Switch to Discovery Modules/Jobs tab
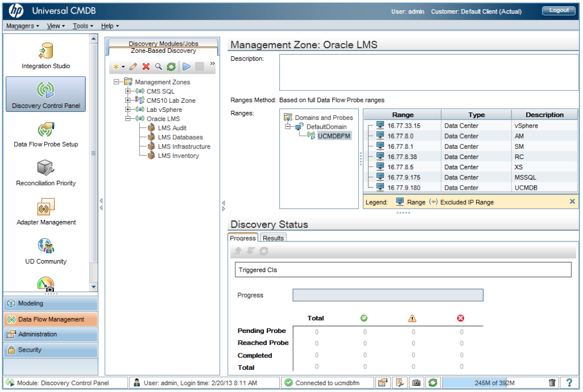 163,43
